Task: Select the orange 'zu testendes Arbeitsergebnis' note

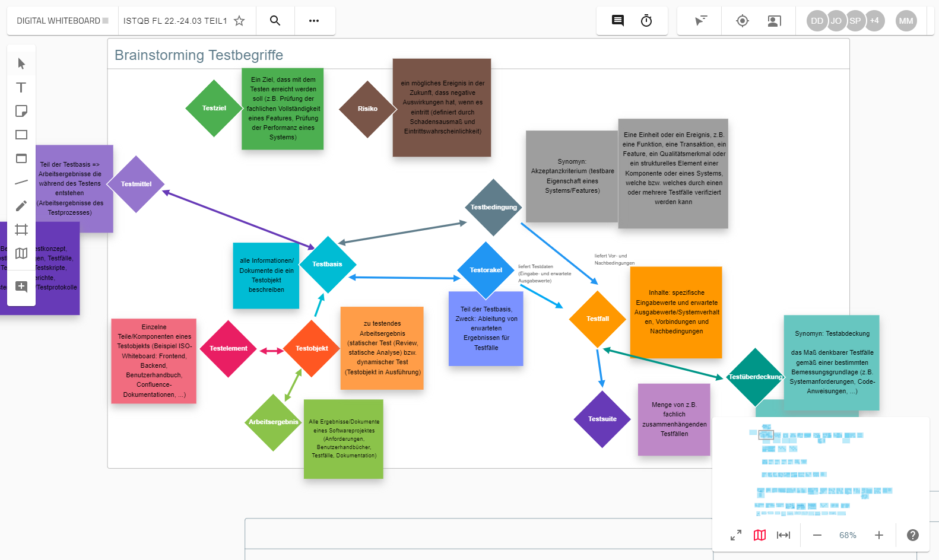Action: 382,348
